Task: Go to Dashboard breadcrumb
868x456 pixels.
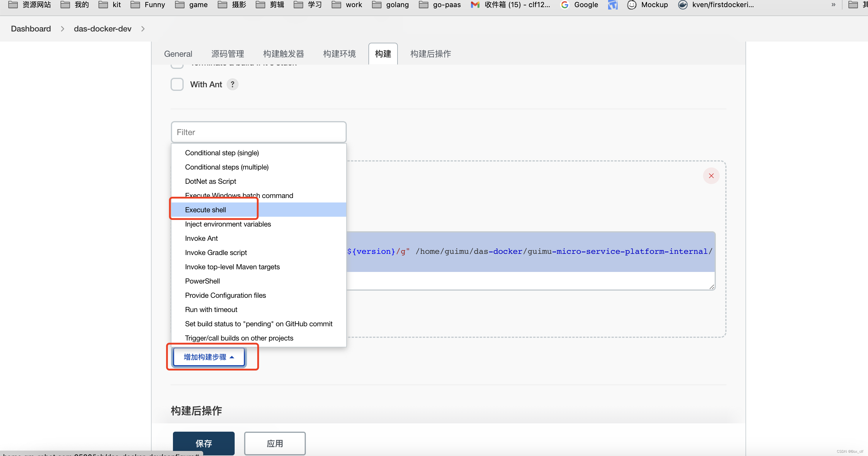Action: (31, 29)
